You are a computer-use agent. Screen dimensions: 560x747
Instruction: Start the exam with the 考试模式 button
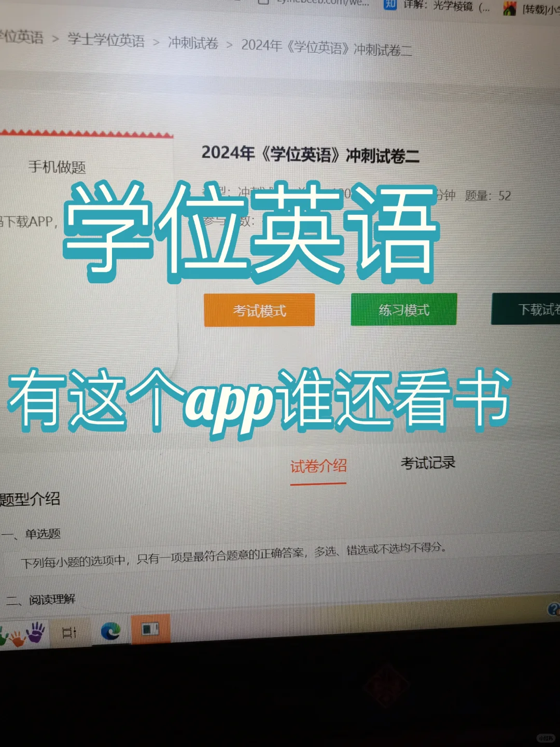(x=259, y=310)
